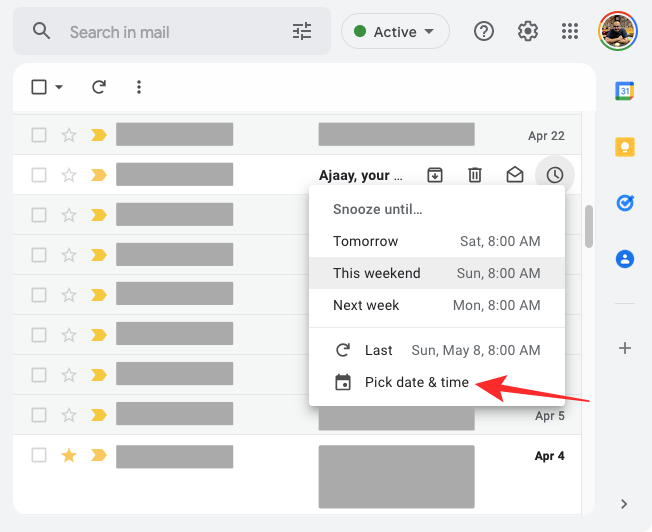
Task: Show search options in the mail search bar
Action: pos(302,32)
